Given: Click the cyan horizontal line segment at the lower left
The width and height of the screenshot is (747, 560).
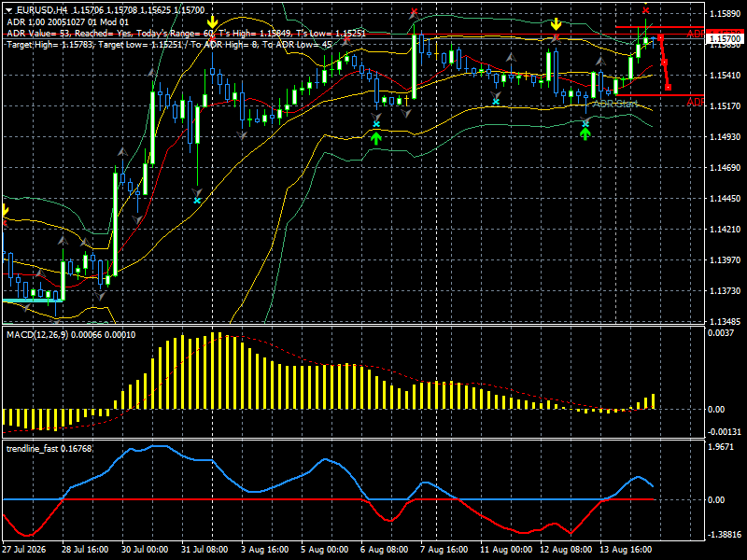Looking at the screenshot, I should (x=33, y=301).
